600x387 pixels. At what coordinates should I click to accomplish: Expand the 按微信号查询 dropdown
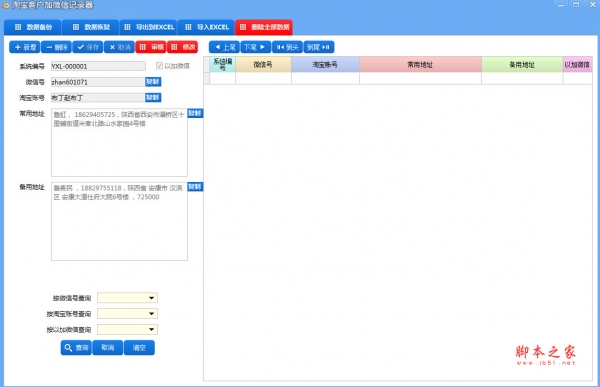tap(152, 298)
